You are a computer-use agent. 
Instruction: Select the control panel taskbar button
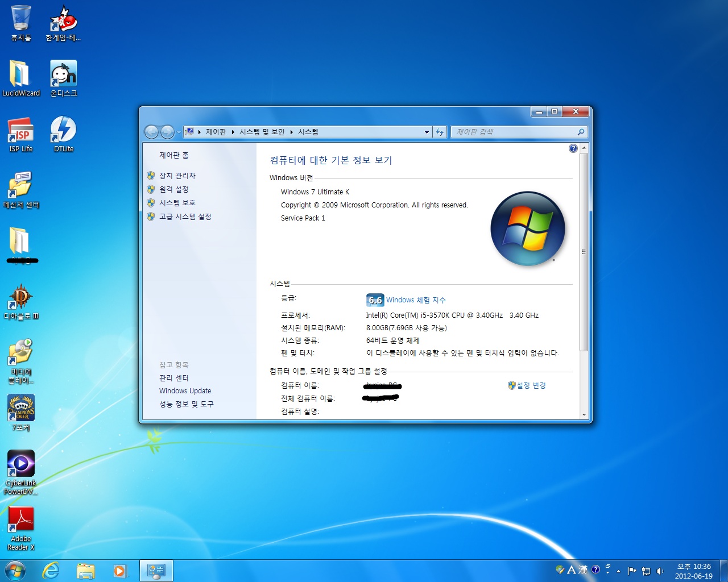click(156, 571)
